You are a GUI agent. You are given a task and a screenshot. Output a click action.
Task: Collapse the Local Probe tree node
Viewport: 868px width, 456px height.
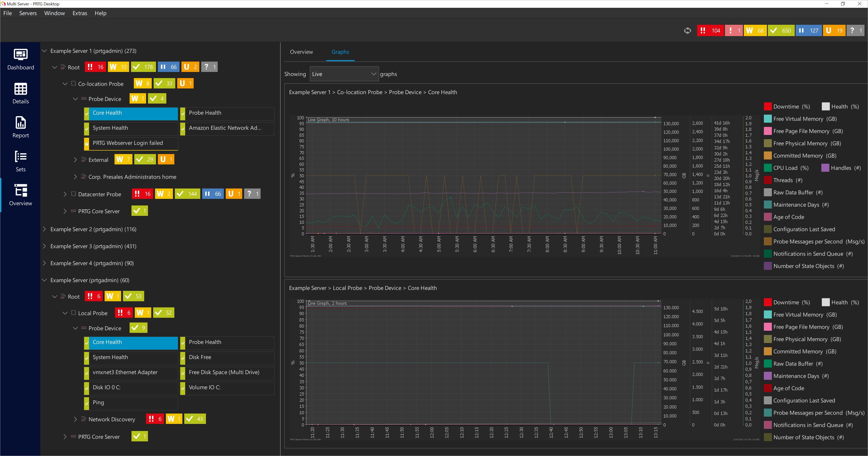[x=65, y=313]
